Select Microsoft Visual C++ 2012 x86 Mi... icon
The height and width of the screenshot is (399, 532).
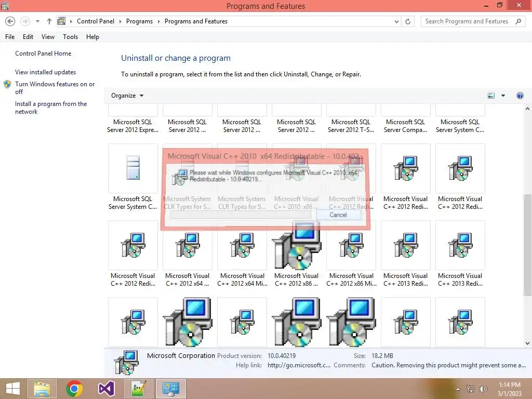point(351,245)
